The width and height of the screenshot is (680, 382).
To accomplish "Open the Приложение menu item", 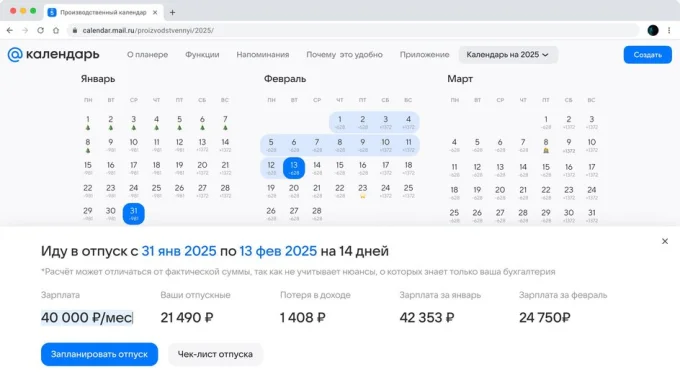I will [x=425, y=55].
